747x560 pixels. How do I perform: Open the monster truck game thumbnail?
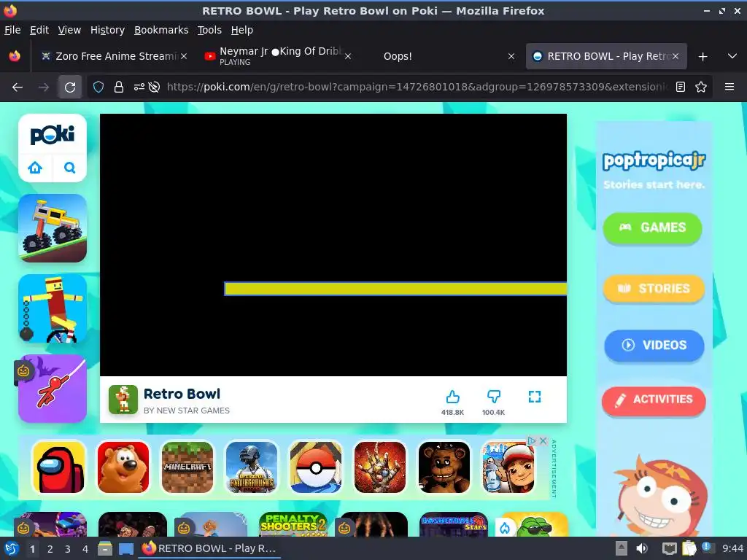53,228
